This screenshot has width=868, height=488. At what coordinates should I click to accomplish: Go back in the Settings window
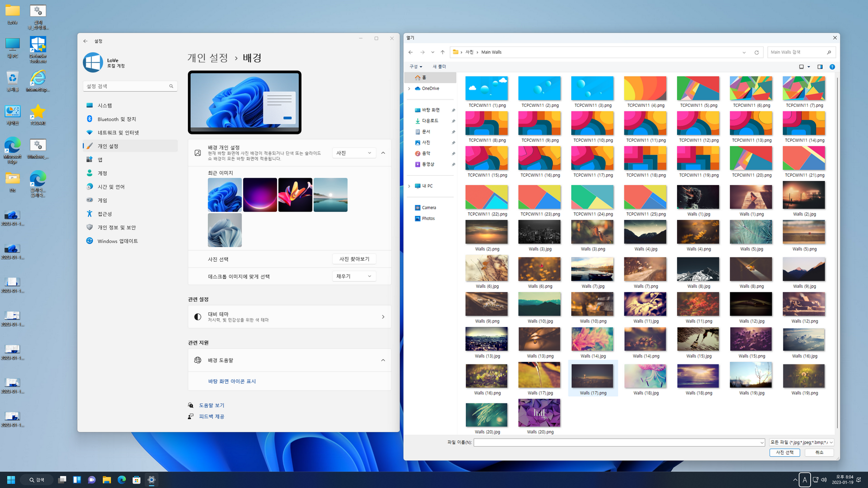(86, 41)
